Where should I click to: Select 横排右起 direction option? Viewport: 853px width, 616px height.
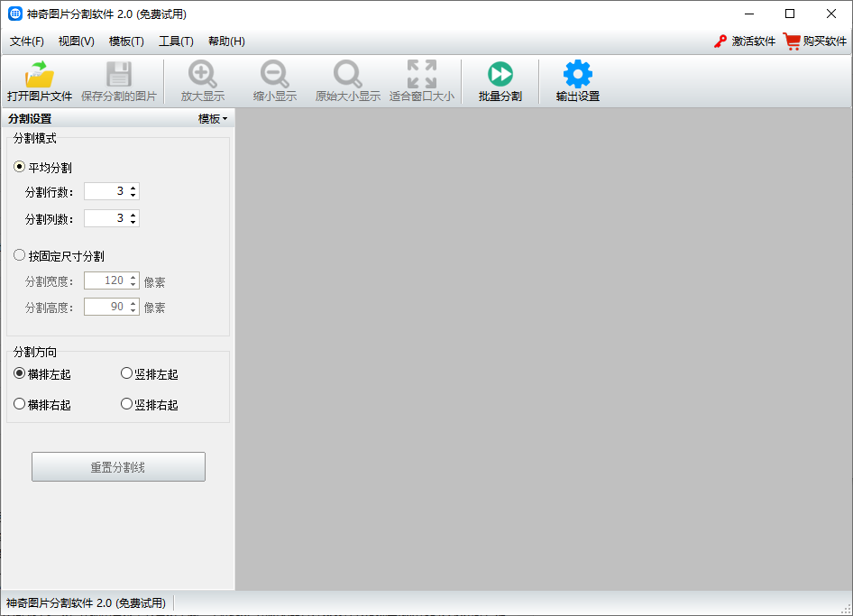click(x=19, y=404)
